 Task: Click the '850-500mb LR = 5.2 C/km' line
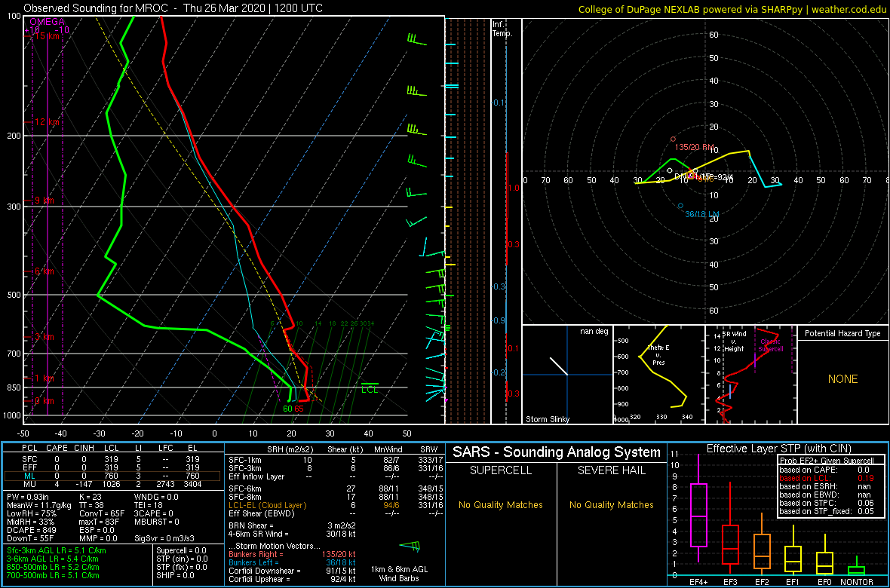coord(53,567)
